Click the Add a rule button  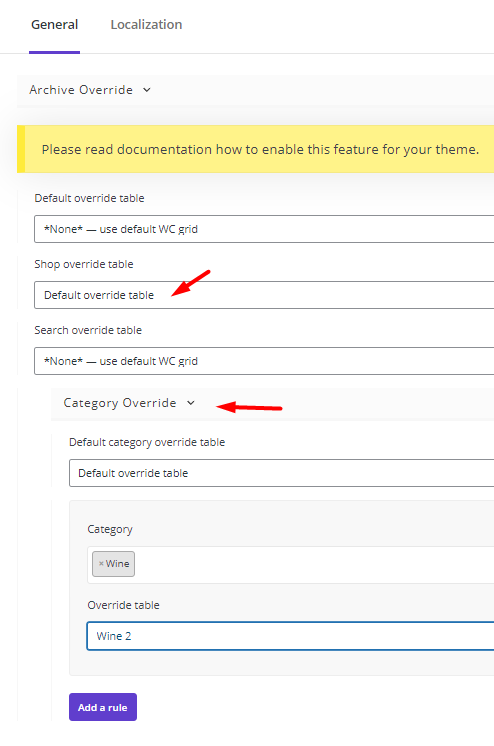(103, 707)
